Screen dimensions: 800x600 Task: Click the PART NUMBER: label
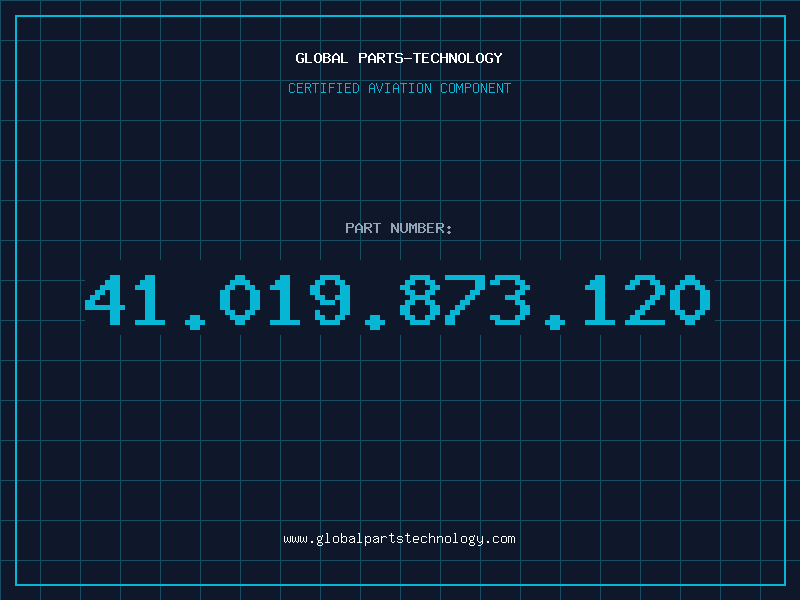[399, 228]
